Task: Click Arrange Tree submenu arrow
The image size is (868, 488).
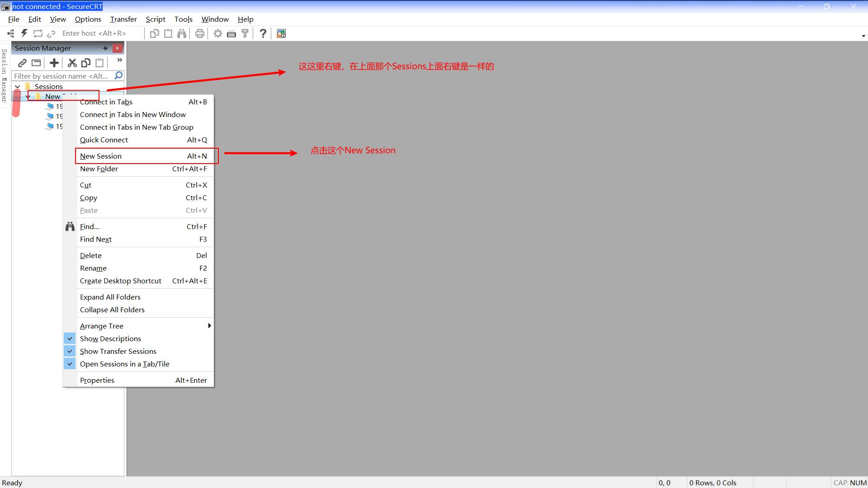Action: [210, 326]
